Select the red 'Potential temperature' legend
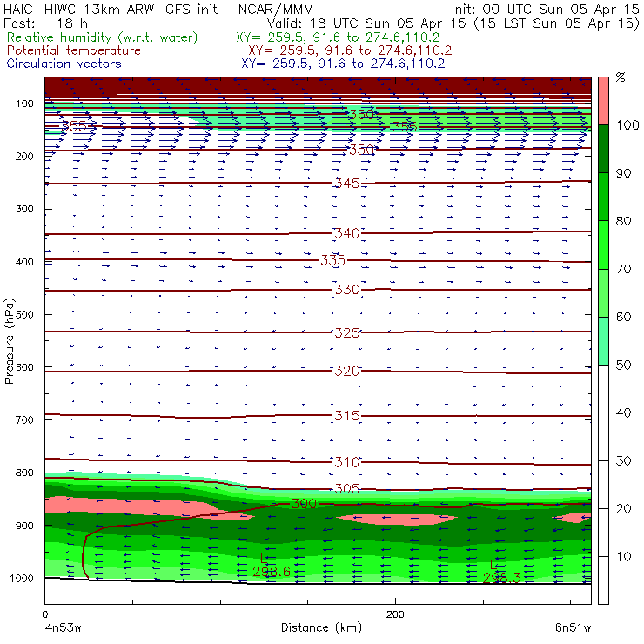 [x=74, y=50]
